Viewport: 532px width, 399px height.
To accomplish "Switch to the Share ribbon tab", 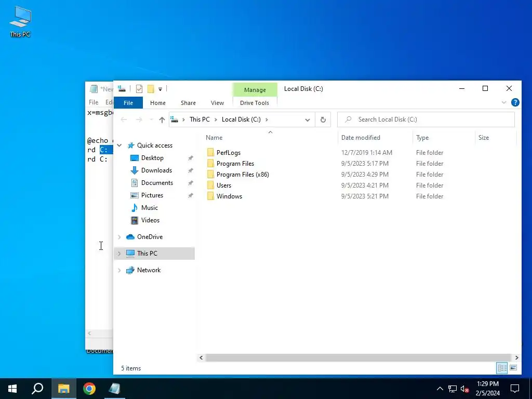I will 188,103.
